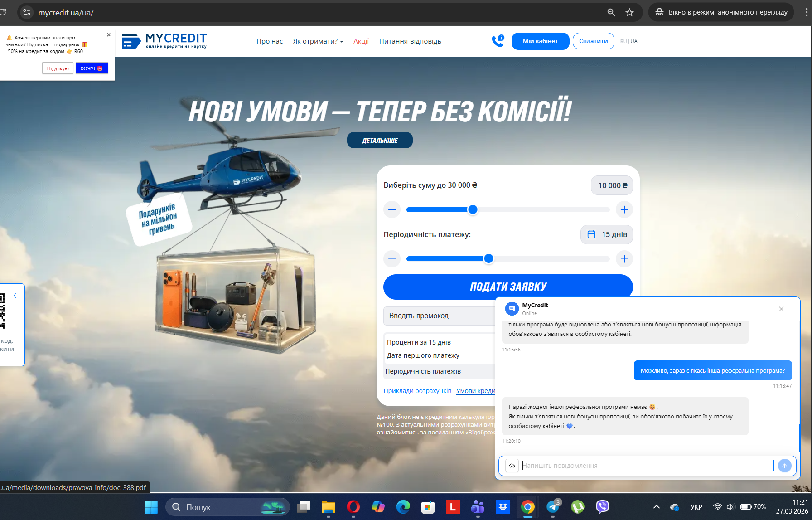Open the Windows Start menu

pos(151,507)
